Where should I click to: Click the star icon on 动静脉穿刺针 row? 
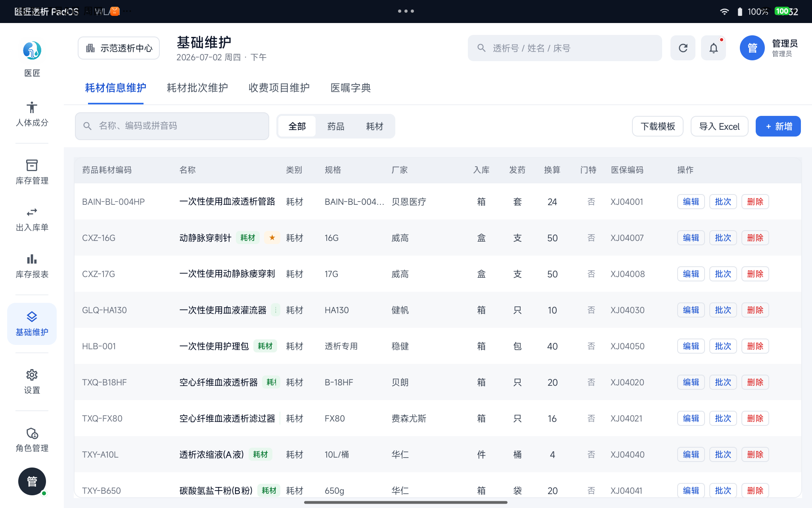[x=272, y=238]
